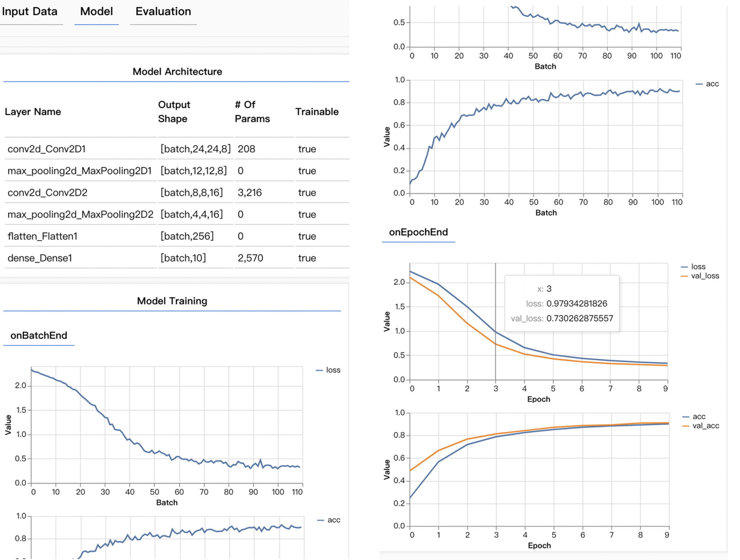
Task: Select the conv2d_Conv2D1 layer row
Action: (177, 149)
